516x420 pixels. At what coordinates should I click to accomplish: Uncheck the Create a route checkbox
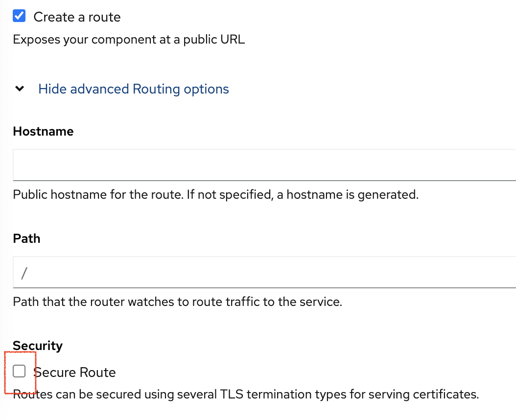tap(19, 16)
